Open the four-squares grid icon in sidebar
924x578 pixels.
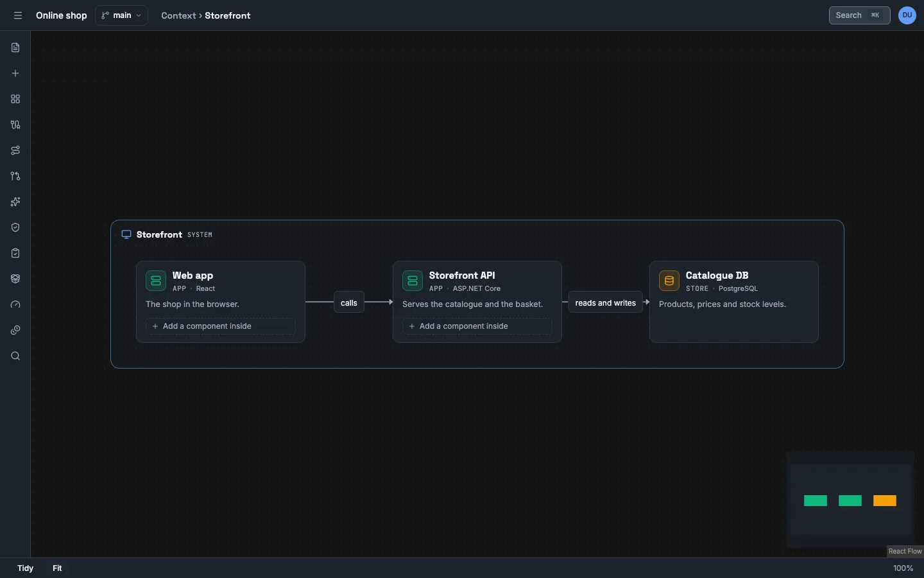[x=15, y=99]
